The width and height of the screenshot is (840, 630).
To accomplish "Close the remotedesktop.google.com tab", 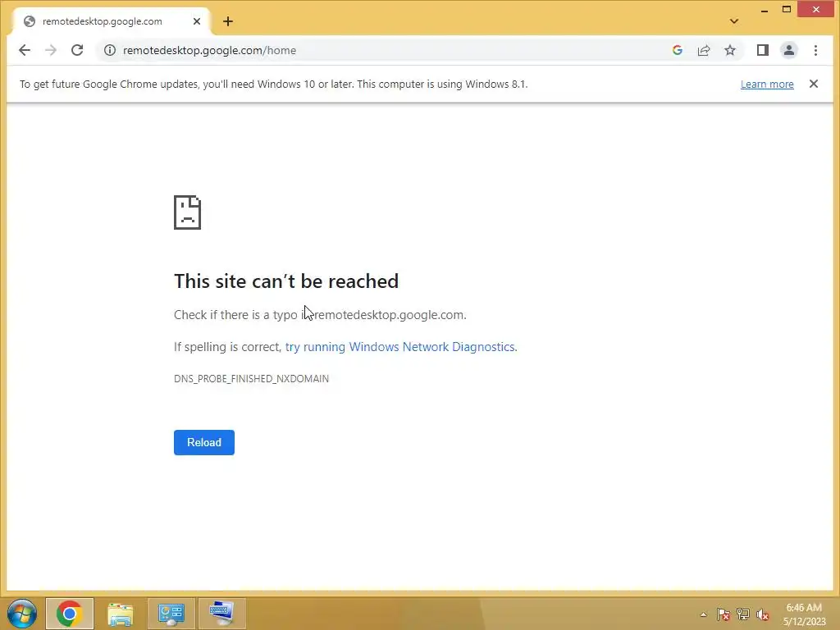I will pyautogui.click(x=197, y=21).
